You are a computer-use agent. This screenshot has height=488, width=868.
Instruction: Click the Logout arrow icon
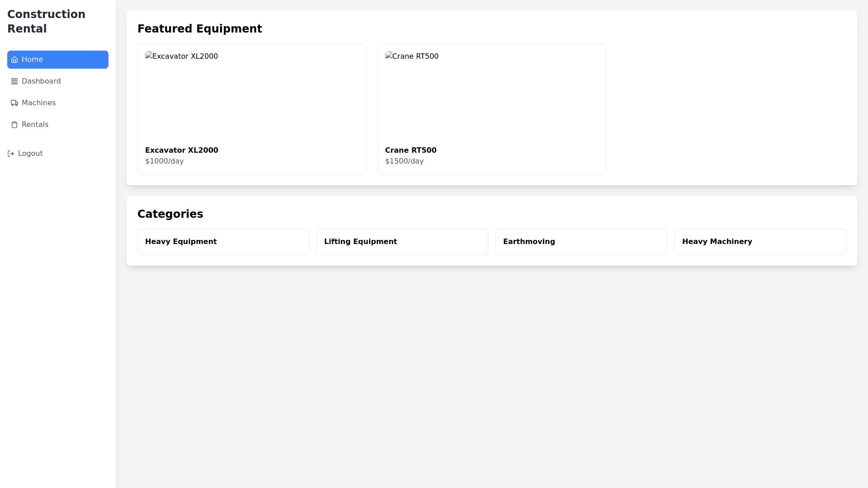tap(11, 154)
